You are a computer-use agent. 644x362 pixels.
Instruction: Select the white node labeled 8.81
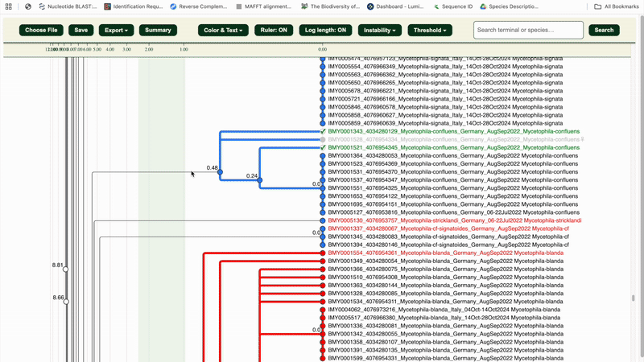(x=66, y=269)
